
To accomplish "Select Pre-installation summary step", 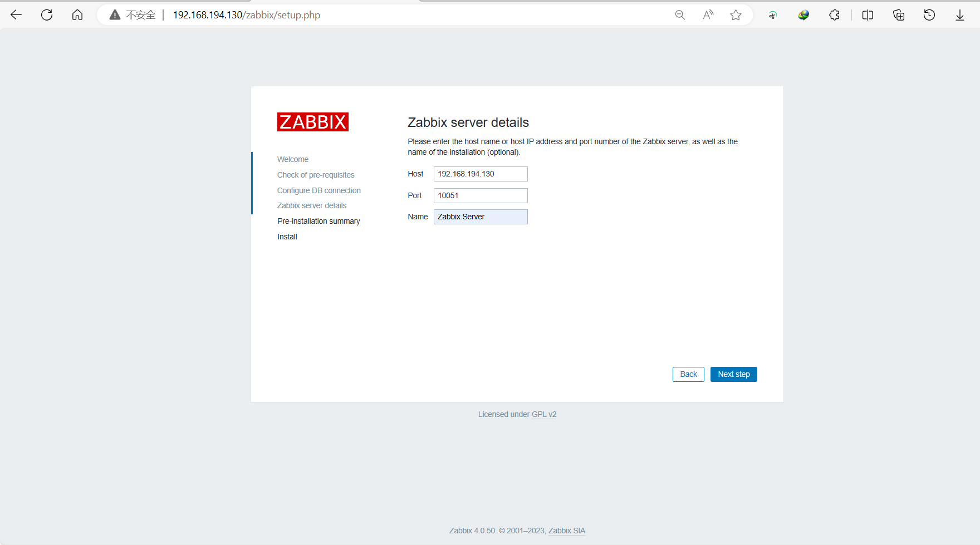I will [318, 221].
